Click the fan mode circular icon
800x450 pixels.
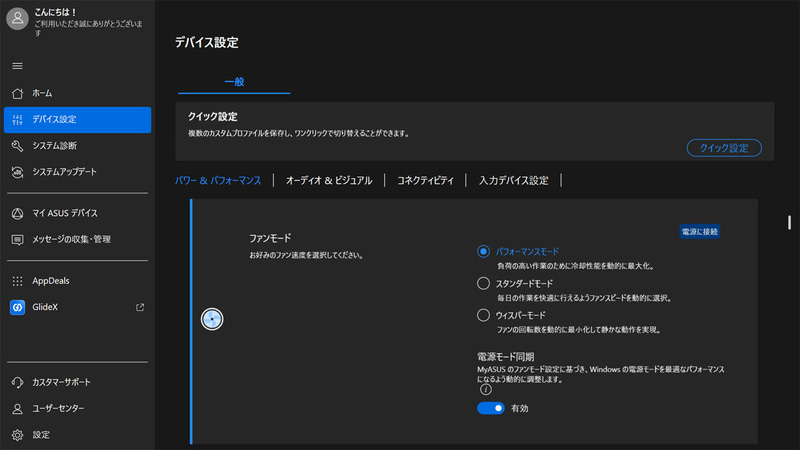click(x=212, y=319)
